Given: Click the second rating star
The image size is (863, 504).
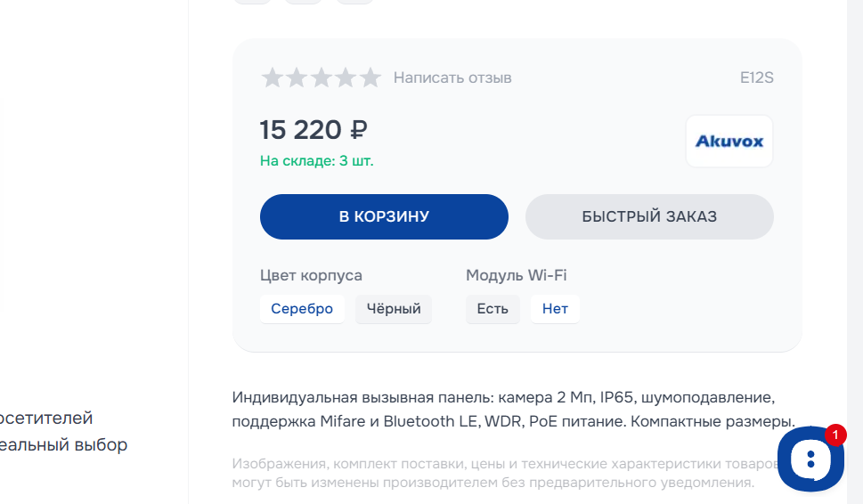Looking at the screenshot, I should [297, 78].
